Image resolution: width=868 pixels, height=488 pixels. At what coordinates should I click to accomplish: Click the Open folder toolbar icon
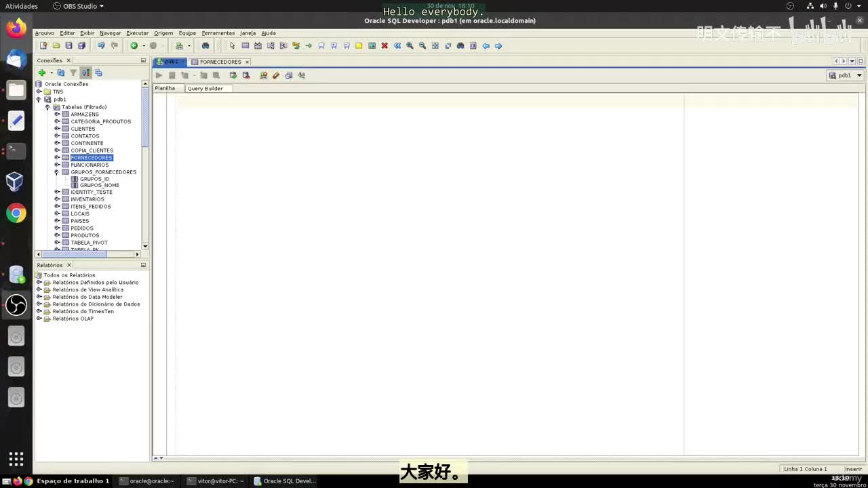point(56,46)
